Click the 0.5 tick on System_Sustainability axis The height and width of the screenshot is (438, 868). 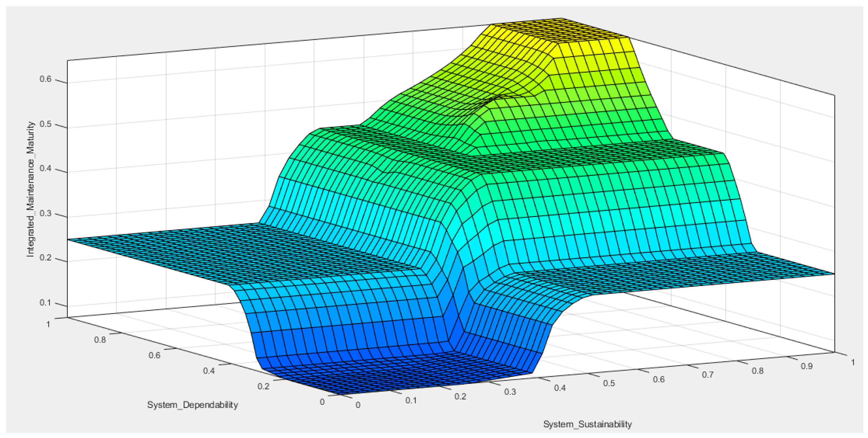tap(609, 384)
